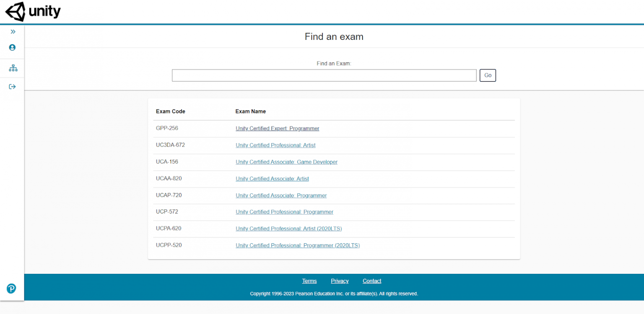
Task: Click the sitemap hierarchy icon
Action: click(x=13, y=68)
